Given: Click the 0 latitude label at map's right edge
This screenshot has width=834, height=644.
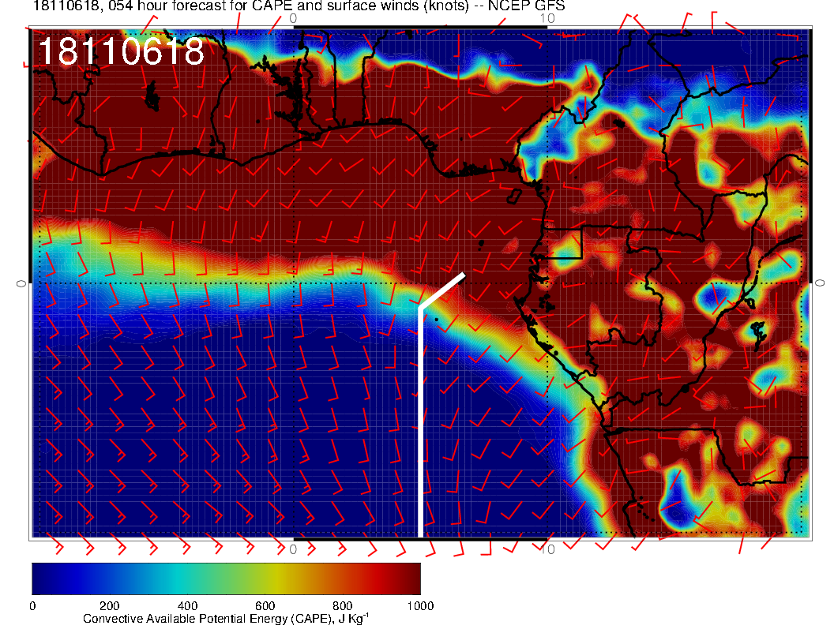Looking at the screenshot, I should [x=820, y=284].
